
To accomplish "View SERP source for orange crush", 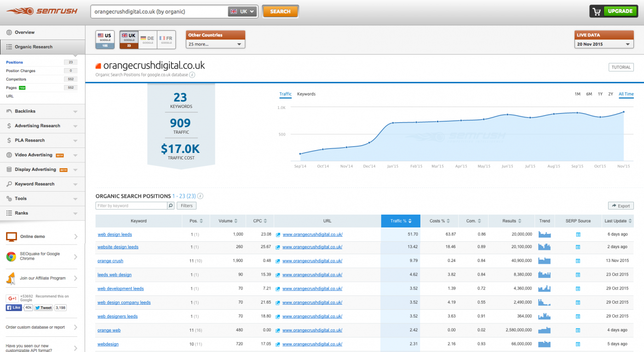I will [x=578, y=261].
